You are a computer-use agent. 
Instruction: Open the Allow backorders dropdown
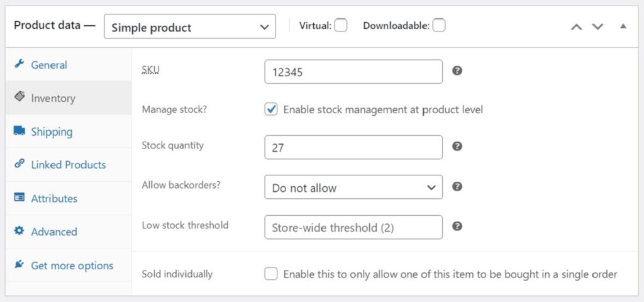click(x=353, y=187)
